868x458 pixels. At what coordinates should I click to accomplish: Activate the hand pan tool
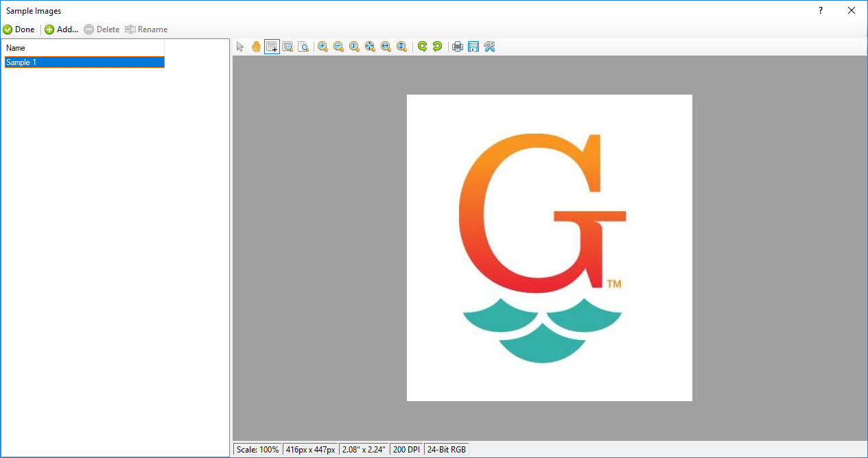256,47
